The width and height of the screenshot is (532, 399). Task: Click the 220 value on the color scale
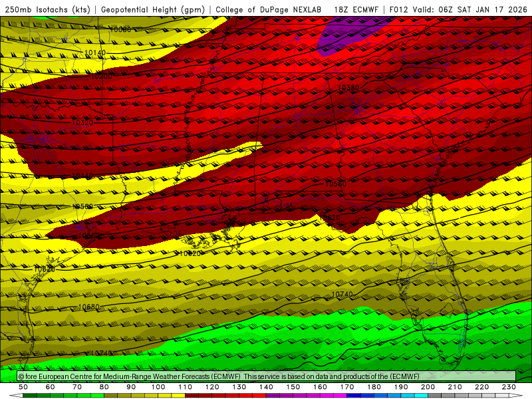click(x=481, y=387)
